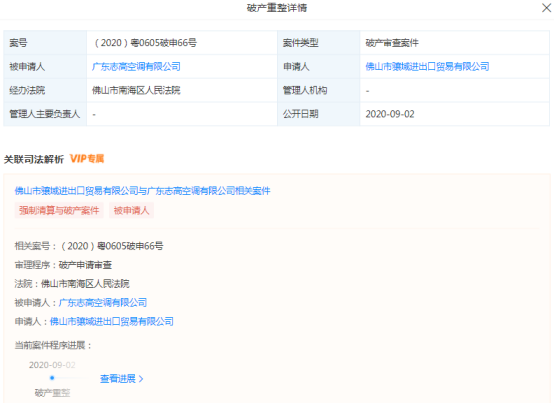Screen dimensions: 554x404
Task: Click timeline date 2020-09-02 label
Action: point(52,365)
